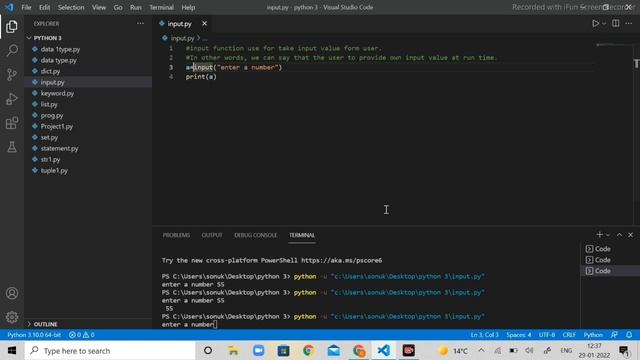Viewport: 640px width, 360px height.
Task: Open the Help menu
Action: 188,7
